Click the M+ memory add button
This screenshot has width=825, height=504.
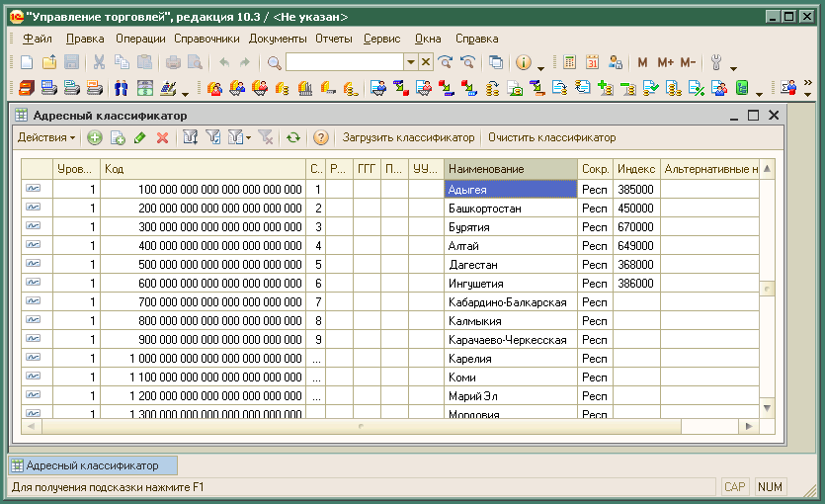point(665,62)
